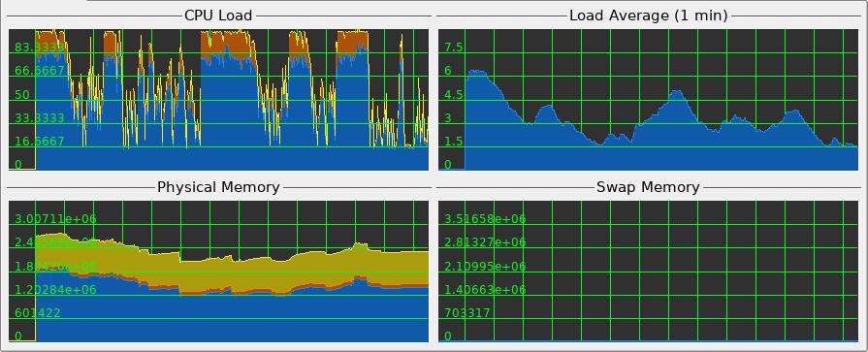
Task: Select the 50 label in CPU Load
Action: [22, 95]
